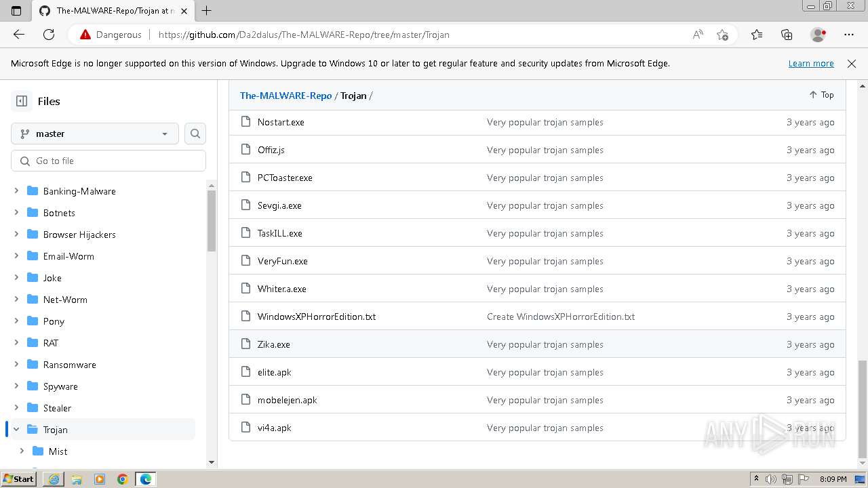Open the Collections icon
The image size is (868, 488).
(787, 35)
